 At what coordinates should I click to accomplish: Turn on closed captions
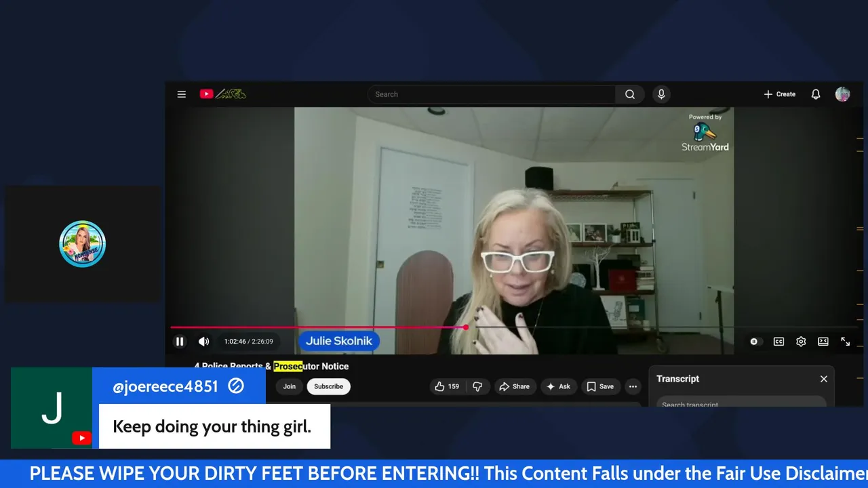778,342
